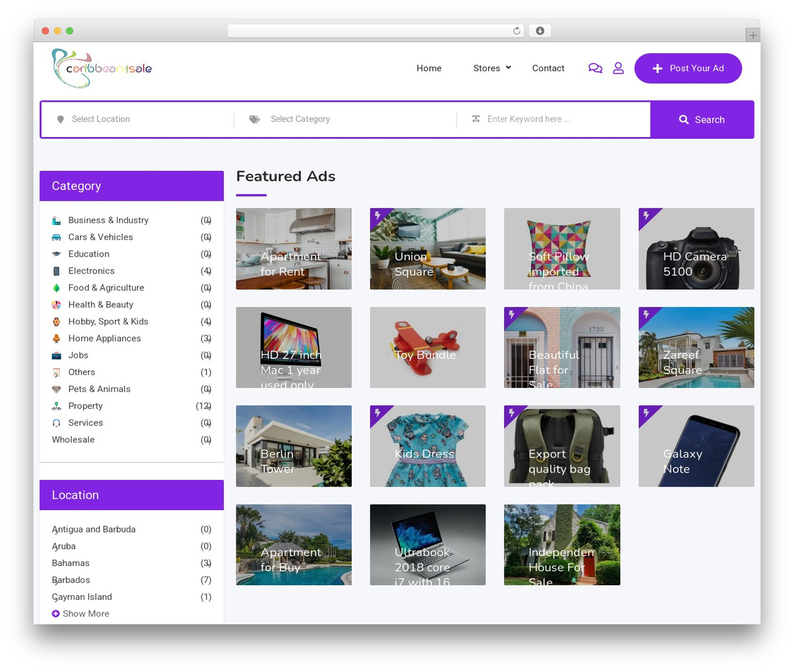
Task: Open the Apartment for Buy ad
Action: click(294, 545)
